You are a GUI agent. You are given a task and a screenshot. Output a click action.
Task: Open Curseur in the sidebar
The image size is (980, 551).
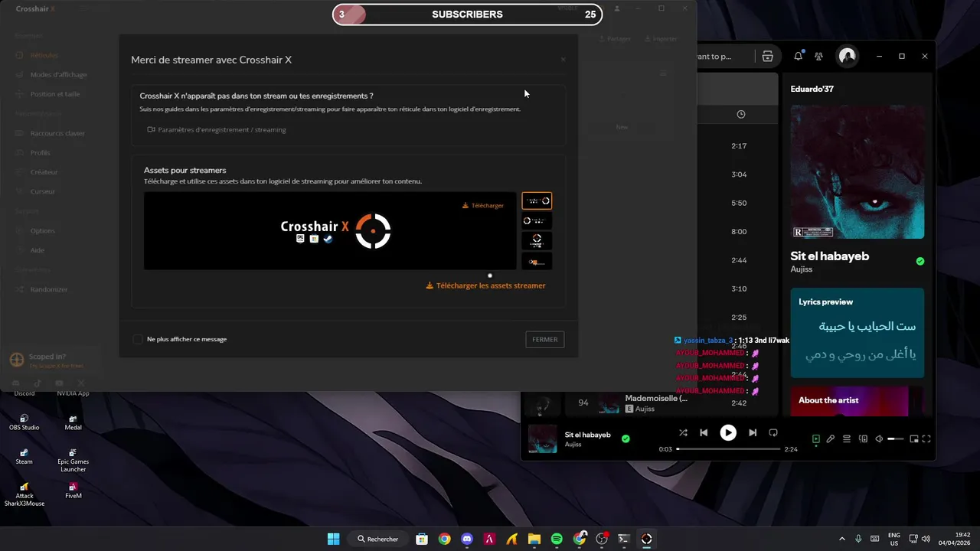point(35,191)
